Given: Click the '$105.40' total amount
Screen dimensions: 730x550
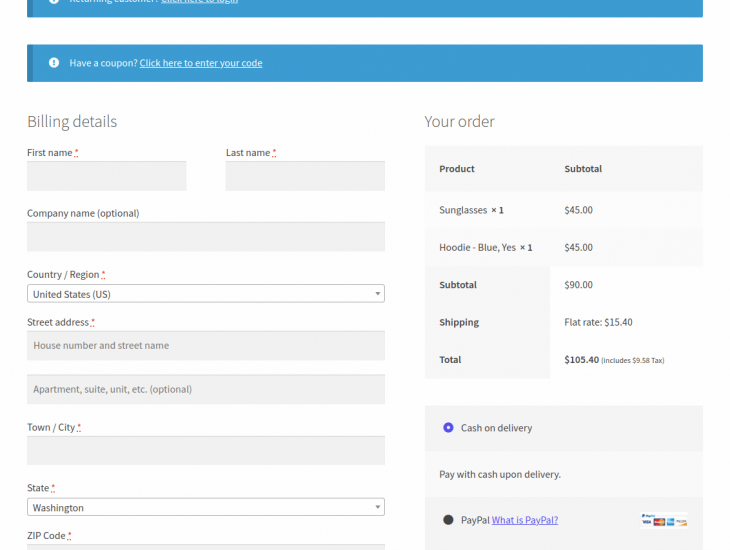Looking at the screenshot, I should [581, 360].
